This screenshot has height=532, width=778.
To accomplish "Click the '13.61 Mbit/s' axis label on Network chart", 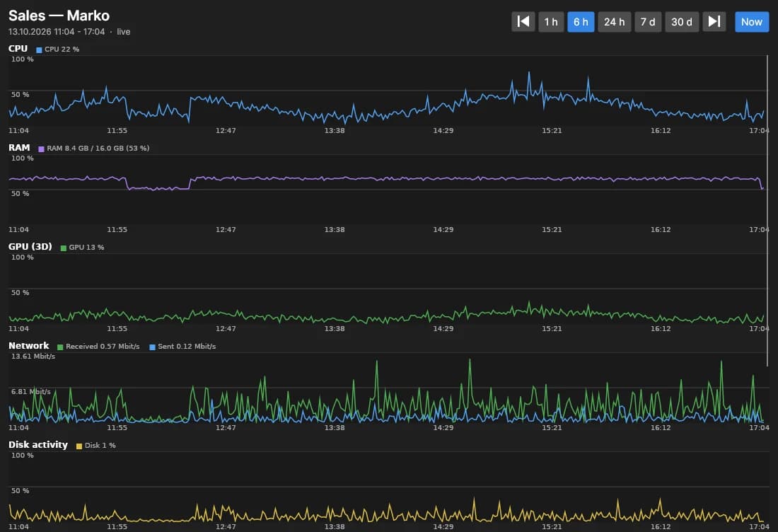I will click(33, 357).
